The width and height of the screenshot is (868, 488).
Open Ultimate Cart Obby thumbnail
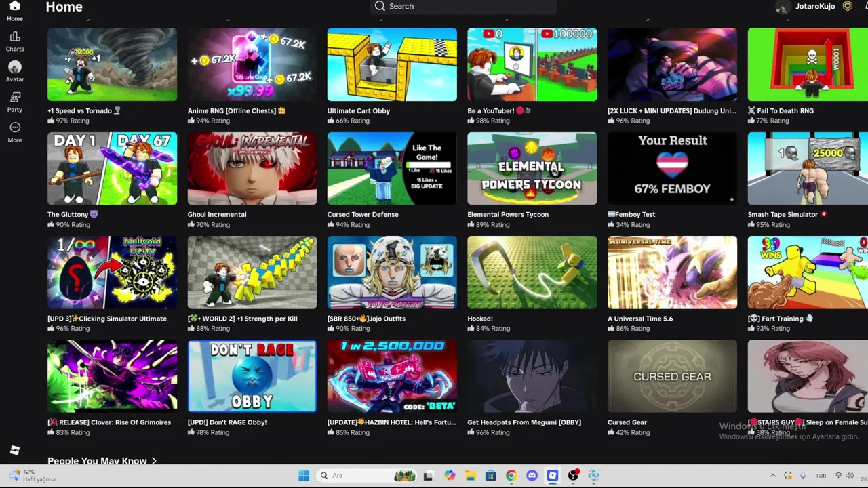pos(392,64)
